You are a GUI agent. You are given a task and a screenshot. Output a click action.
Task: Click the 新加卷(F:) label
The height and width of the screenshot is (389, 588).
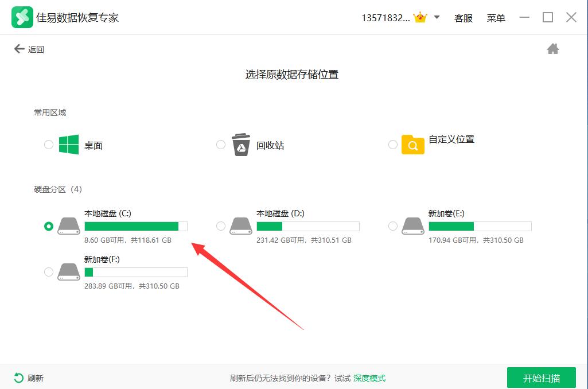(x=102, y=259)
